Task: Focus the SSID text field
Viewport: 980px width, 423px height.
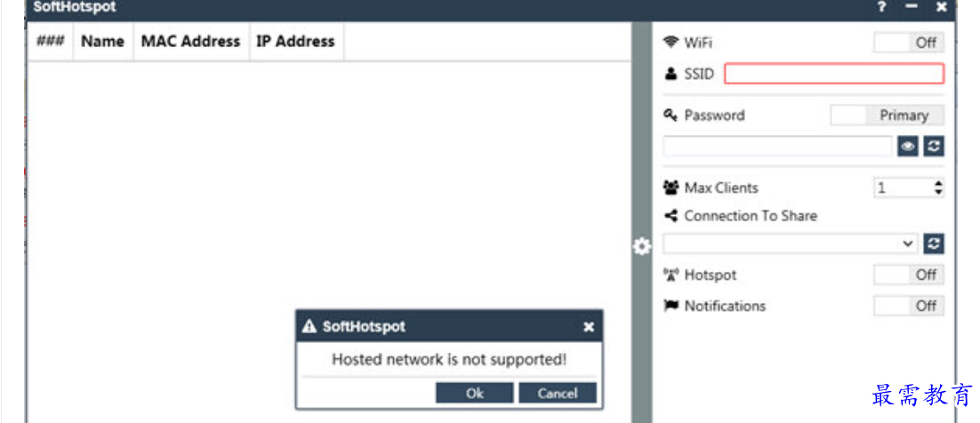Action: click(833, 74)
